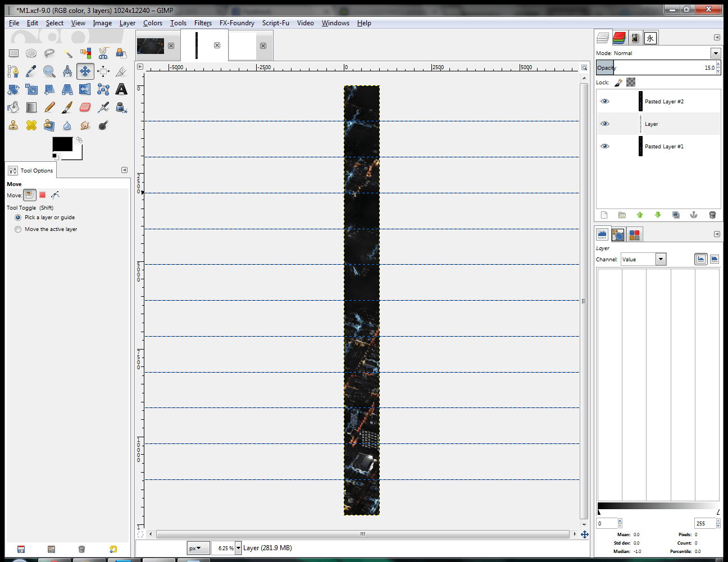Set Move mode to path

pos(55,195)
